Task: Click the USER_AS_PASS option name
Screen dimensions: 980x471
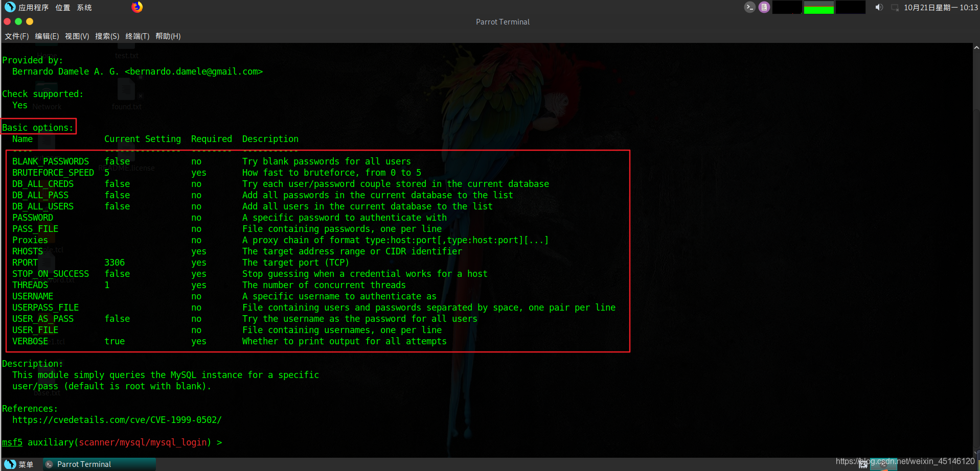Action: tap(43, 319)
